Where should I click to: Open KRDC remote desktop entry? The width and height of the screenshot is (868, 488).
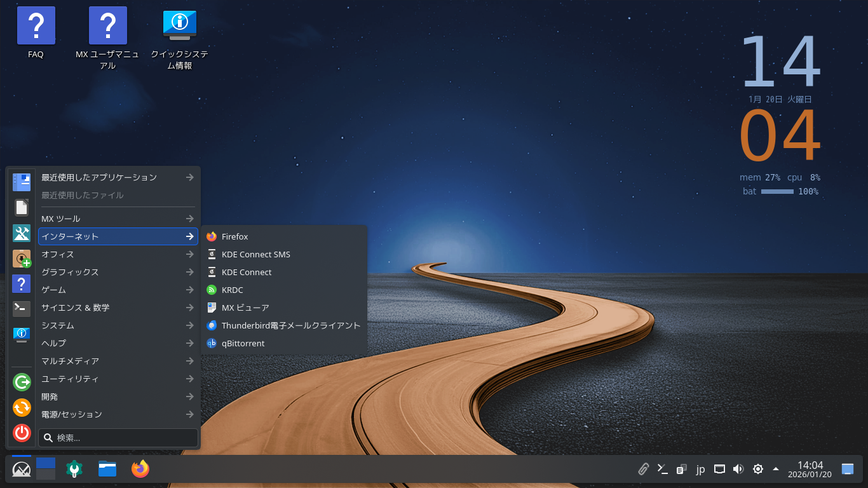(x=232, y=290)
